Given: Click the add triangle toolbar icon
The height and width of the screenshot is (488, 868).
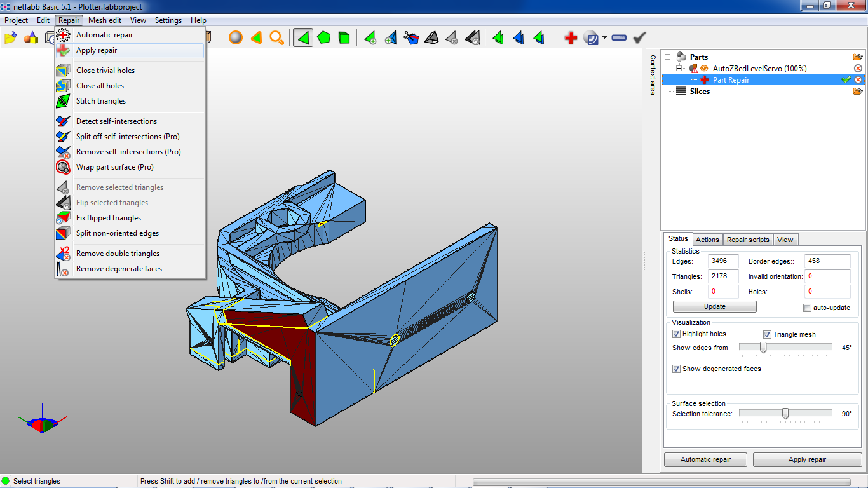Looking at the screenshot, I should 370,38.
